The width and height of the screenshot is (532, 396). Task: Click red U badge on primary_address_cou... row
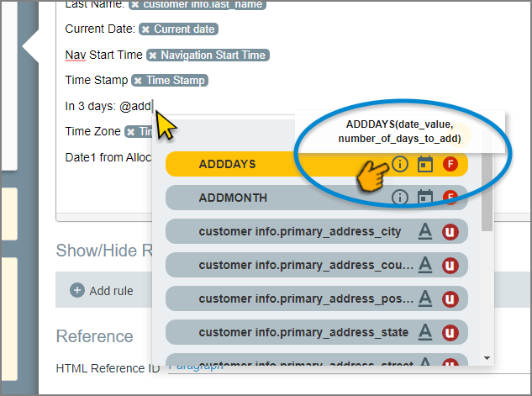(x=450, y=266)
